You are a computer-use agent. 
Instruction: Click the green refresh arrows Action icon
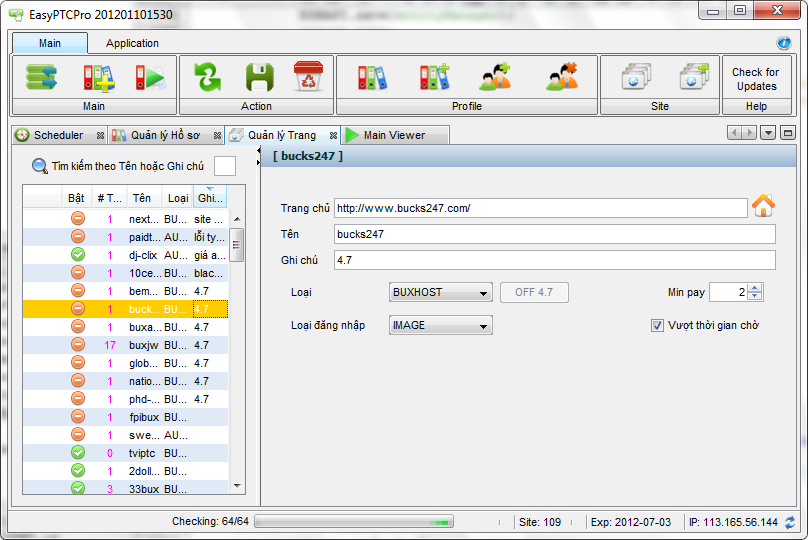208,77
